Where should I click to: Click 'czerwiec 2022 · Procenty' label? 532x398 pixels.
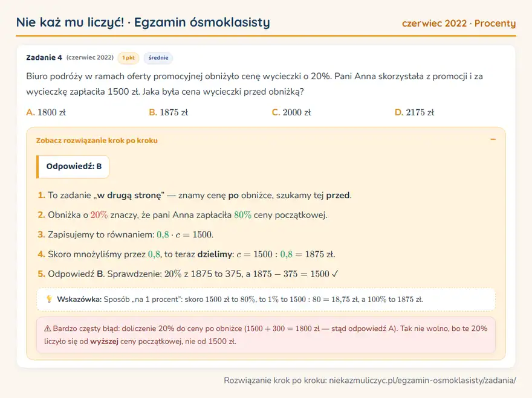[x=459, y=23]
